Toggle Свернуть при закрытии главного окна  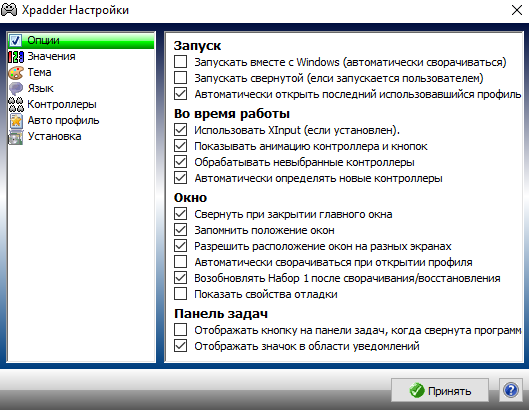180,214
